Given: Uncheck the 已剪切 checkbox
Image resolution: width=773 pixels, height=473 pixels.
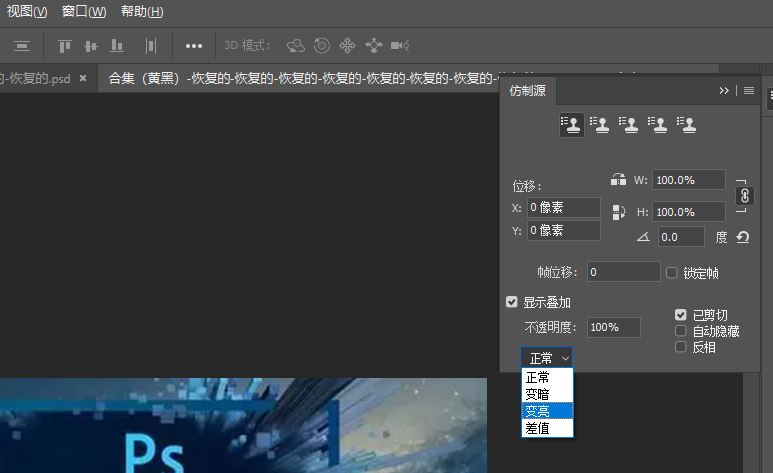Looking at the screenshot, I should (681, 315).
